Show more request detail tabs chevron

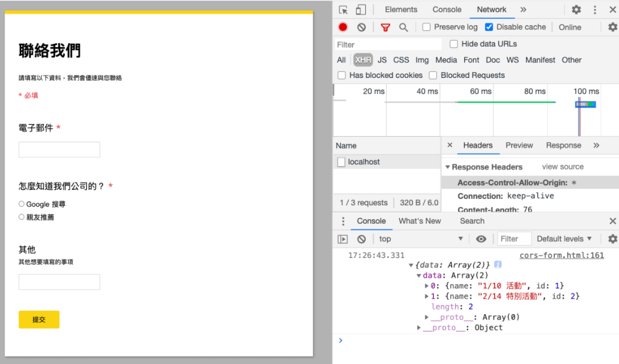pos(596,145)
